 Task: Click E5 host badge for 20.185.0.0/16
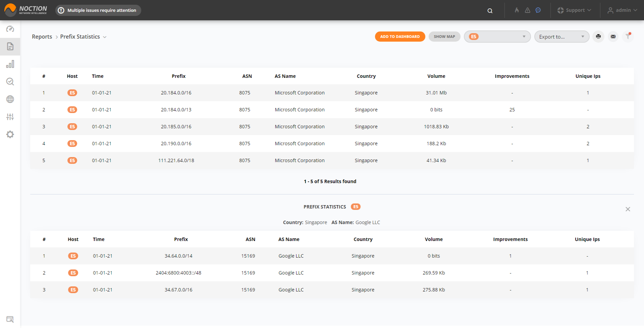click(72, 127)
